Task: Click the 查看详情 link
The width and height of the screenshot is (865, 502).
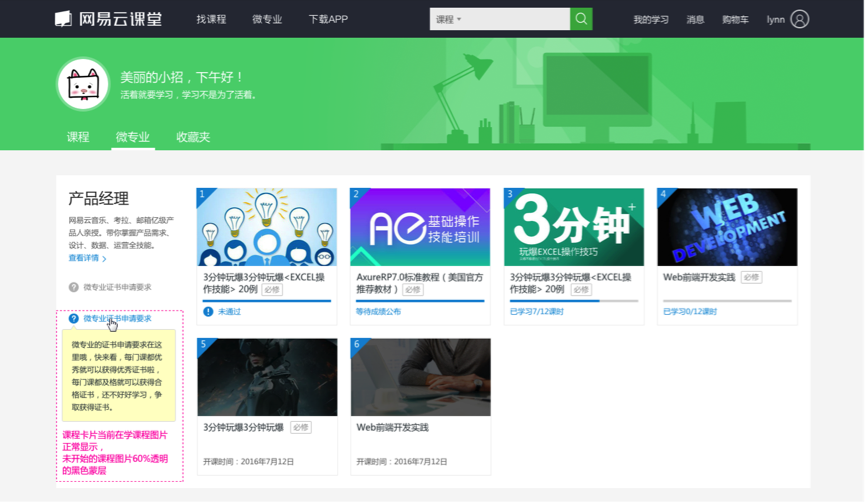Action: [84, 258]
